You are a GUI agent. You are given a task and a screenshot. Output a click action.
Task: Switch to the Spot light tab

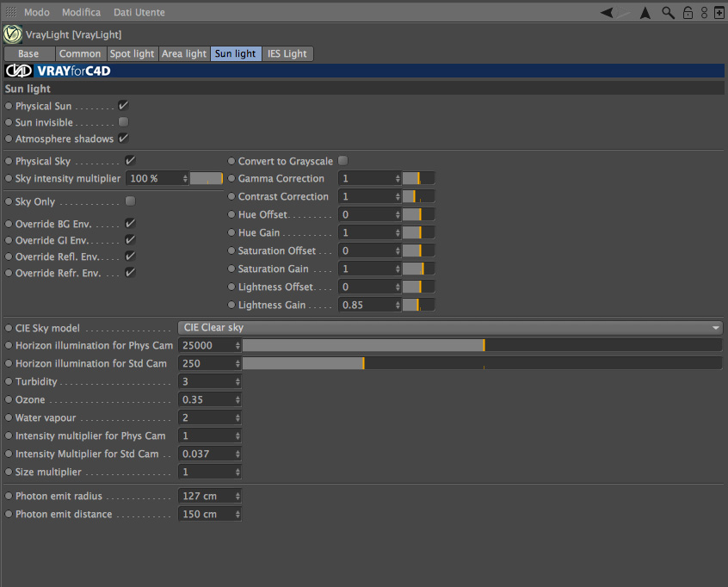(132, 54)
